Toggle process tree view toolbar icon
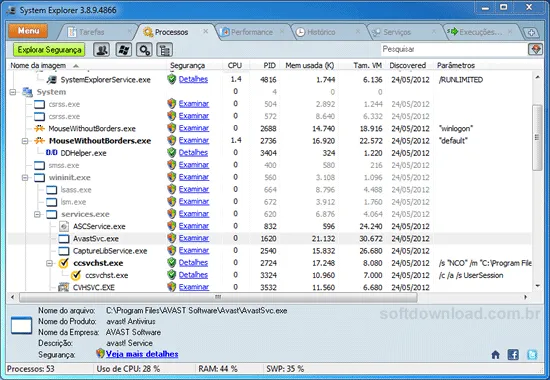550x380 pixels. click(165, 50)
